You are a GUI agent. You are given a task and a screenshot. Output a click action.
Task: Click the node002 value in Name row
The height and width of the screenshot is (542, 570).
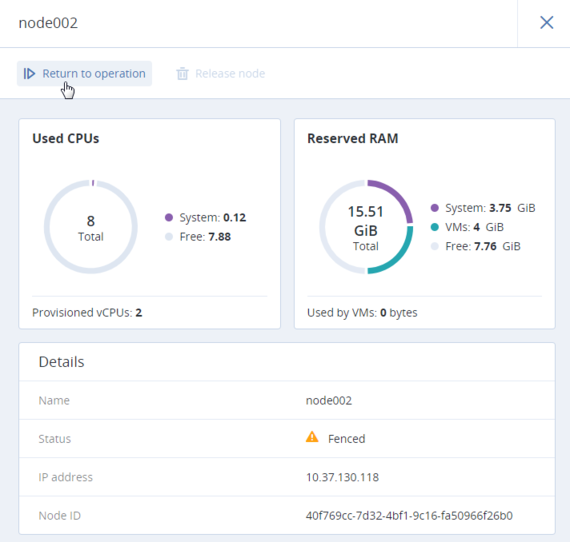pyautogui.click(x=329, y=401)
